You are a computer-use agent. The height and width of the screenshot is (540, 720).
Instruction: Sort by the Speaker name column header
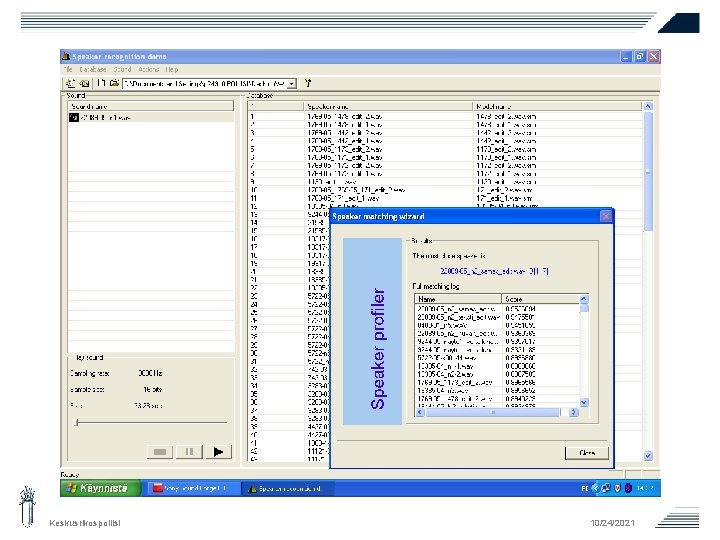point(388,106)
